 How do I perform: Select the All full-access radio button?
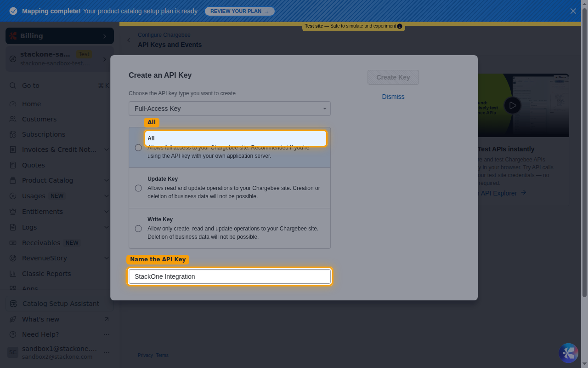[x=138, y=148]
